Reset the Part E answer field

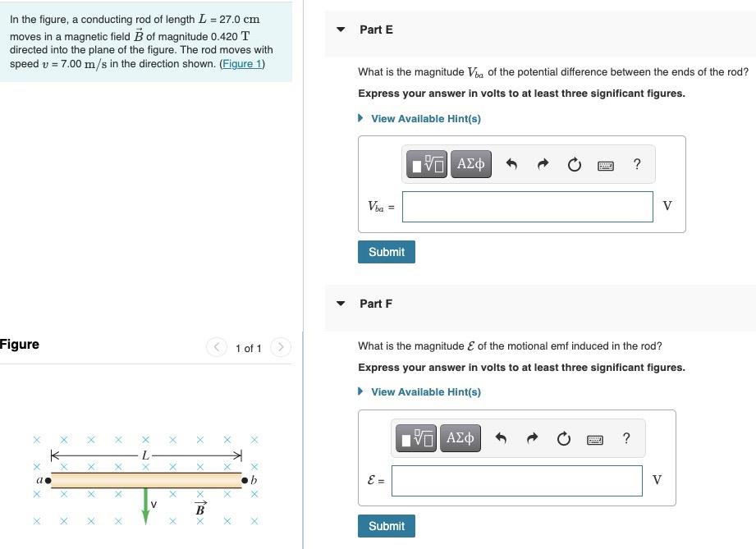pos(575,165)
